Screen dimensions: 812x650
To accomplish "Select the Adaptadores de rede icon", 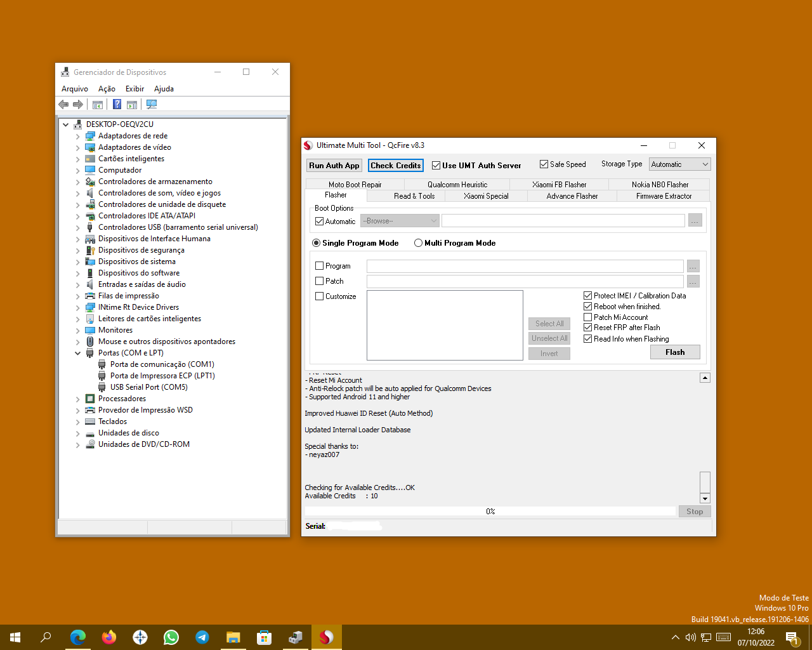I will tap(90, 136).
